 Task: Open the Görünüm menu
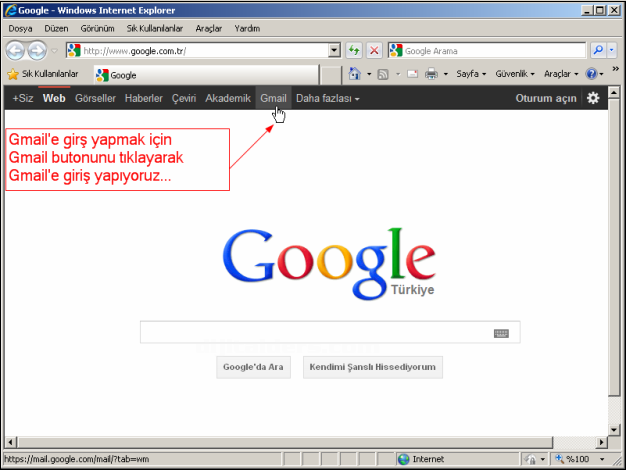point(97,28)
